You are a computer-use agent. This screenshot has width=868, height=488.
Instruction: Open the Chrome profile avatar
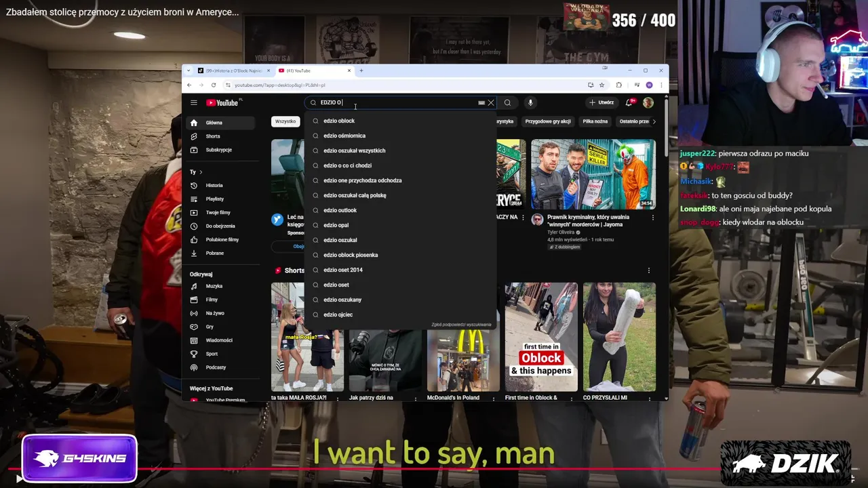(649, 85)
